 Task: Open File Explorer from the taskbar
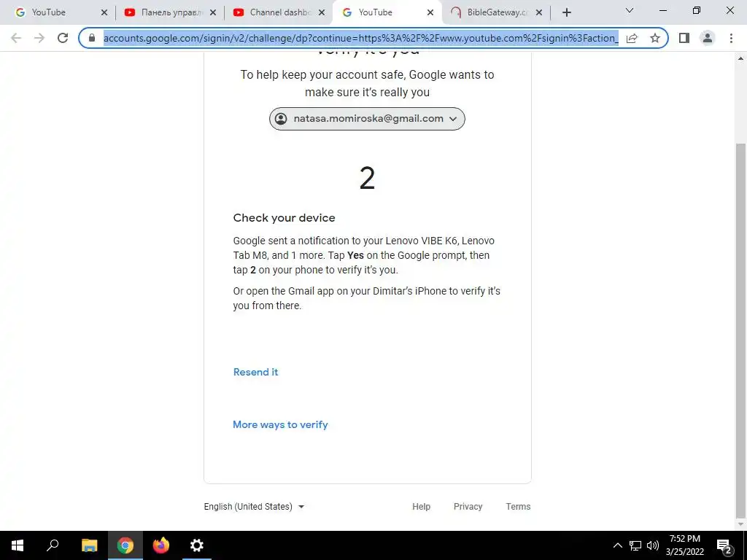click(x=89, y=545)
